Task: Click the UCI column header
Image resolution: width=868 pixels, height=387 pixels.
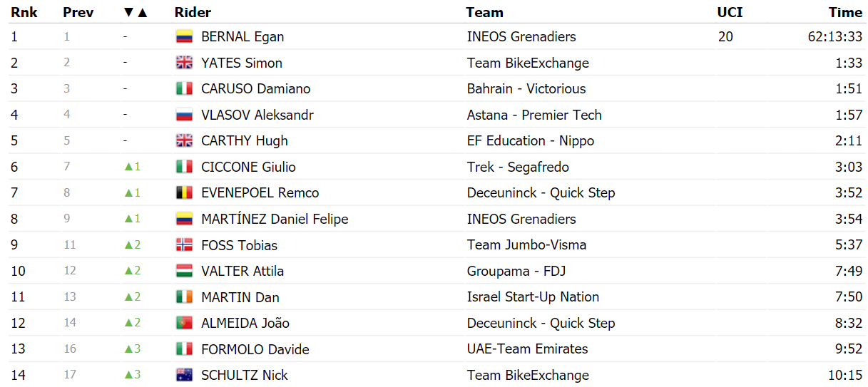Action: pyautogui.click(x=730, y=12)
